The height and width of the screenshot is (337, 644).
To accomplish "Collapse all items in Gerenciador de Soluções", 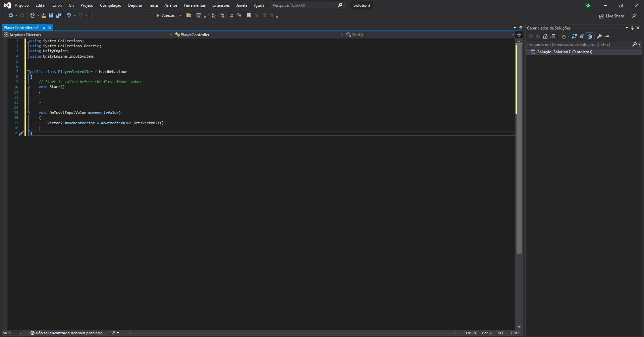I will pyautogui.click(x=582, y=36).
